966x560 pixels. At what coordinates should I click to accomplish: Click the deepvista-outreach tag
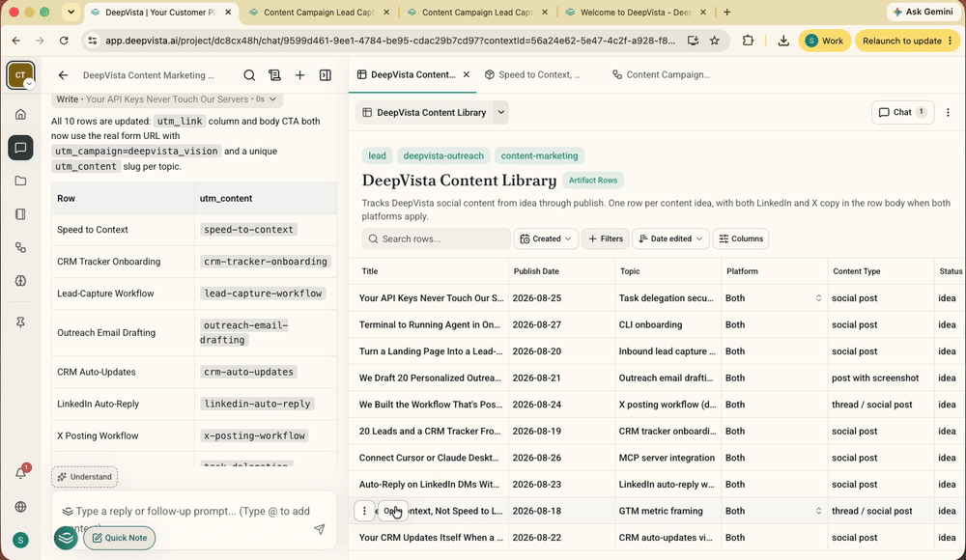coord(443,155)
